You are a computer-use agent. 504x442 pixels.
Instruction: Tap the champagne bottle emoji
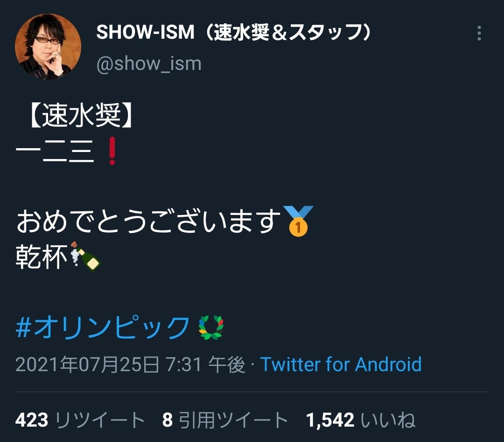click(85, 256)
